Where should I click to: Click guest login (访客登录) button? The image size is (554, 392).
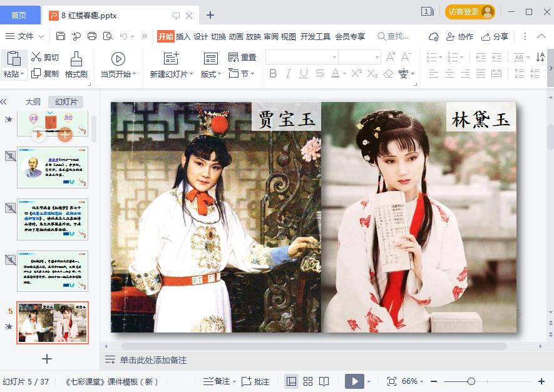point(470,12)
